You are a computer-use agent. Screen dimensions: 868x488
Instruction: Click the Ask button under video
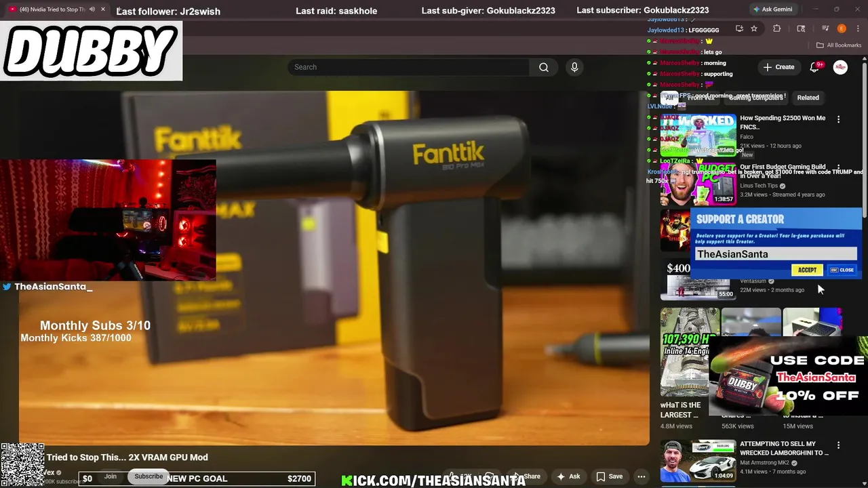[x=568, y=476]
